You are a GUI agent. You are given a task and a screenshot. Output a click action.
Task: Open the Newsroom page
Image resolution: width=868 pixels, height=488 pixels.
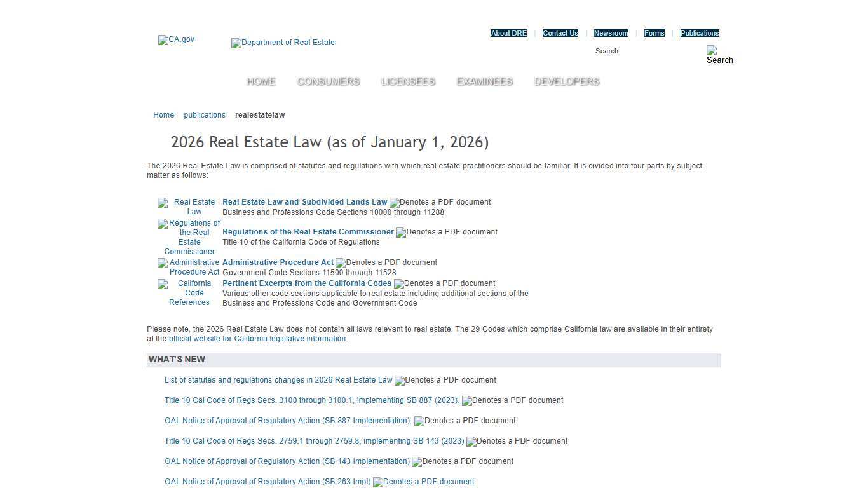[611, 33]
